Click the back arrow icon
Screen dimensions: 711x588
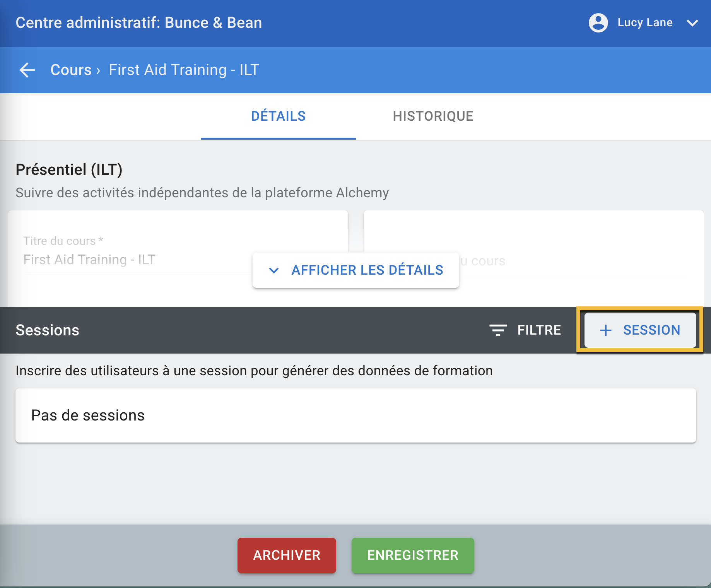tap(27, 70)
